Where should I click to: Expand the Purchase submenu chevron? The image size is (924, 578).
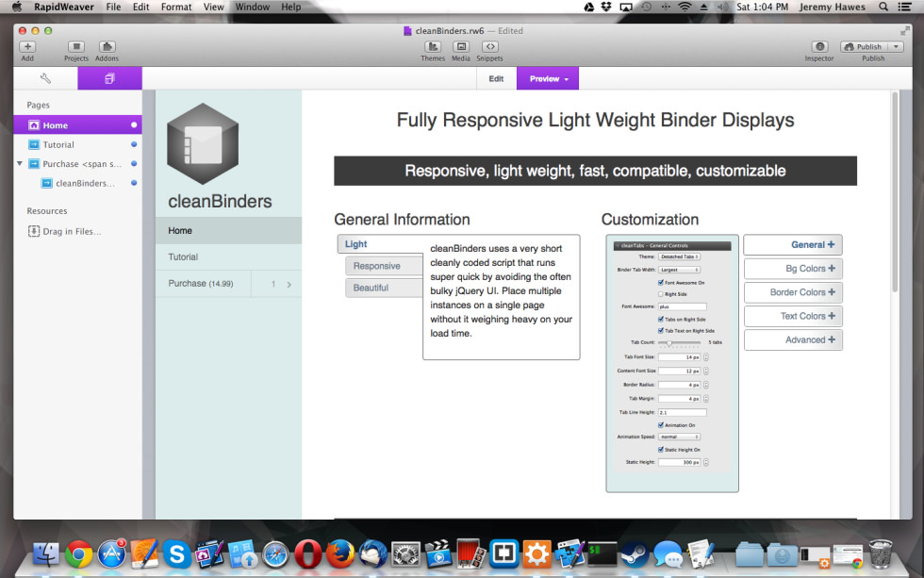[289, 284]
